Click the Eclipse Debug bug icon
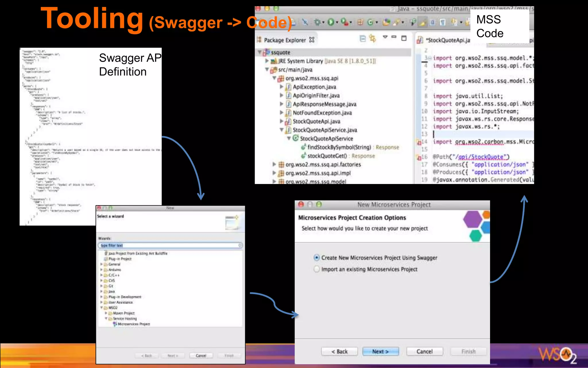The width and height of the screenshot is (588, 368). tap(317, 22)
